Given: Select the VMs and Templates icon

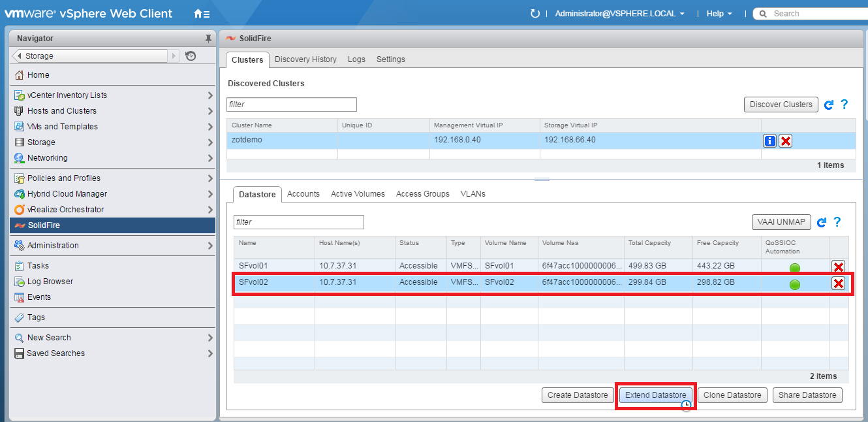Looking at the screenshot, I should 20,127.
